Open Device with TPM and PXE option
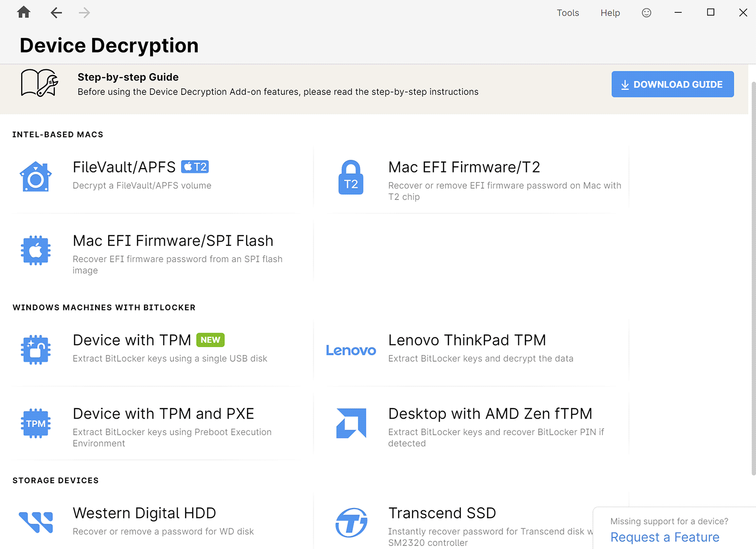Screen dimensions: 756x549 click(163, 414)
